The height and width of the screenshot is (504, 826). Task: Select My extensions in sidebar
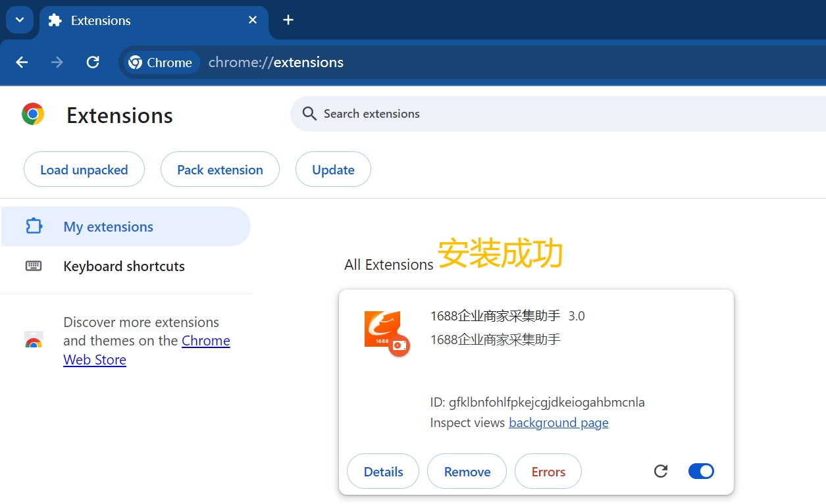tap(126, 226)
